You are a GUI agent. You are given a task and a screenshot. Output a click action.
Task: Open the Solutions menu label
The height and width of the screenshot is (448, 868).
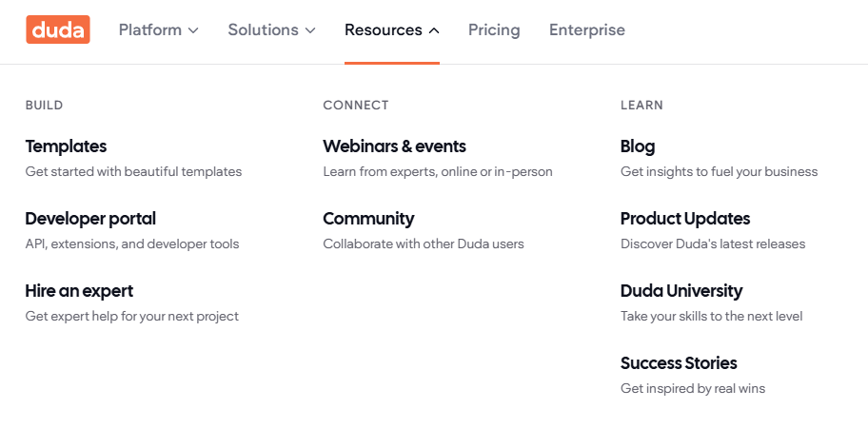[264, 29]
